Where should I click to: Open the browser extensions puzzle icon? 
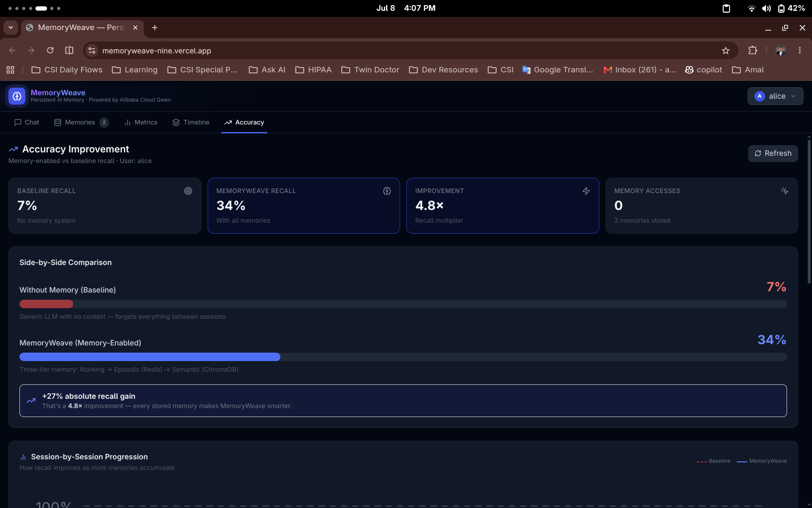coord(753,50)
